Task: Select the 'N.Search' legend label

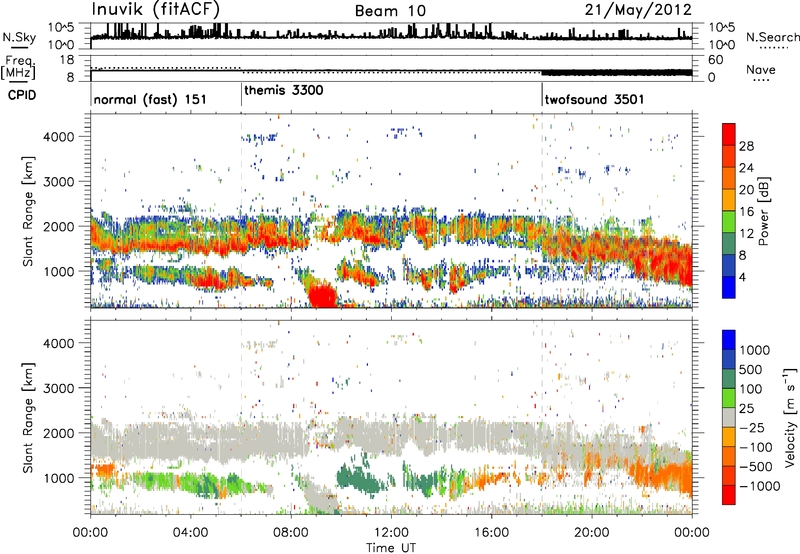Action: 773,37
